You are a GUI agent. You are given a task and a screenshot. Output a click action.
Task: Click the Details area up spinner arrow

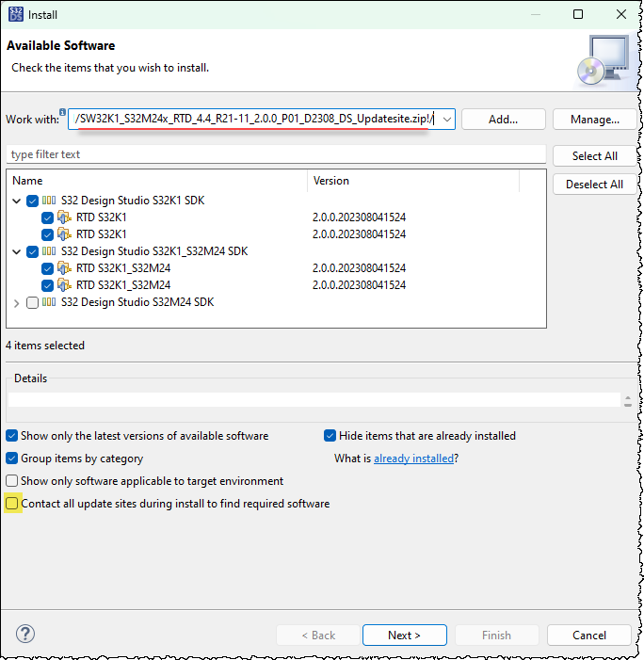(628, 397)
